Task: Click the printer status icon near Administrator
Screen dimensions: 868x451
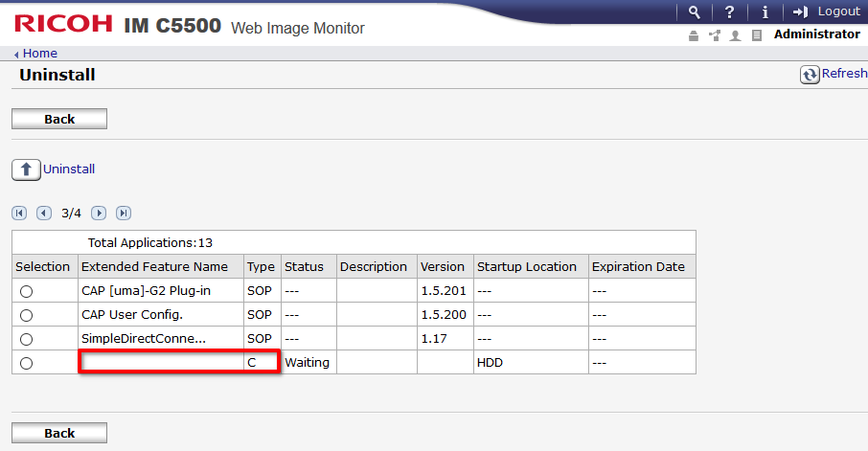Action: (x=694, y=35)
